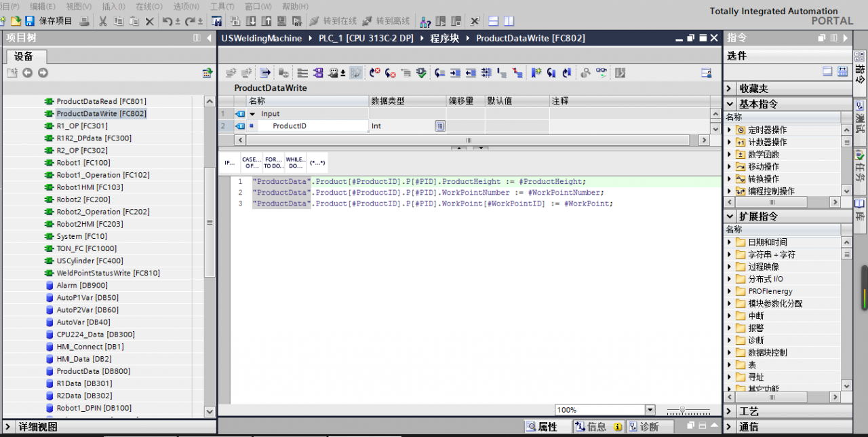
Task: Click back arrow in project tree toolbar
Action: pos(28,73)
